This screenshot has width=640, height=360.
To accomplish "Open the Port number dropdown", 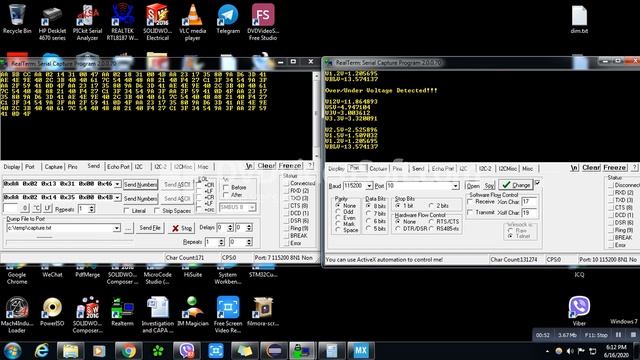I will click(x=455, y=186).
